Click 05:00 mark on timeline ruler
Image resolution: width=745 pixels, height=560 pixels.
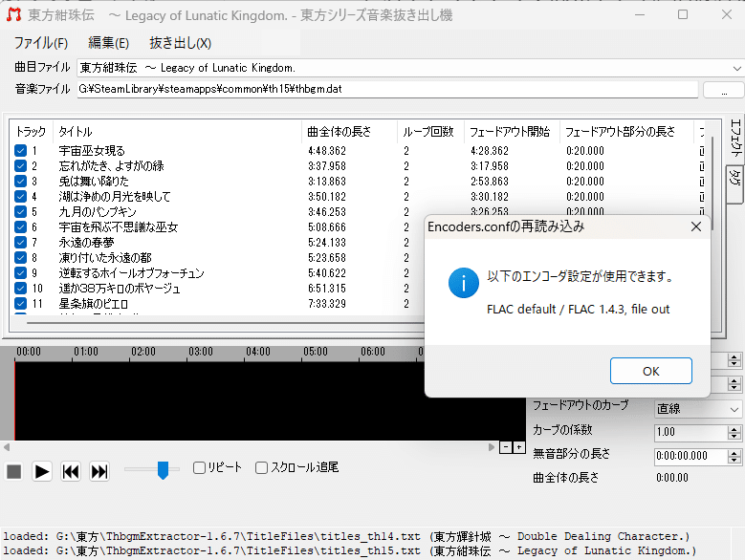pyautogui.click(x=316, y=352)
